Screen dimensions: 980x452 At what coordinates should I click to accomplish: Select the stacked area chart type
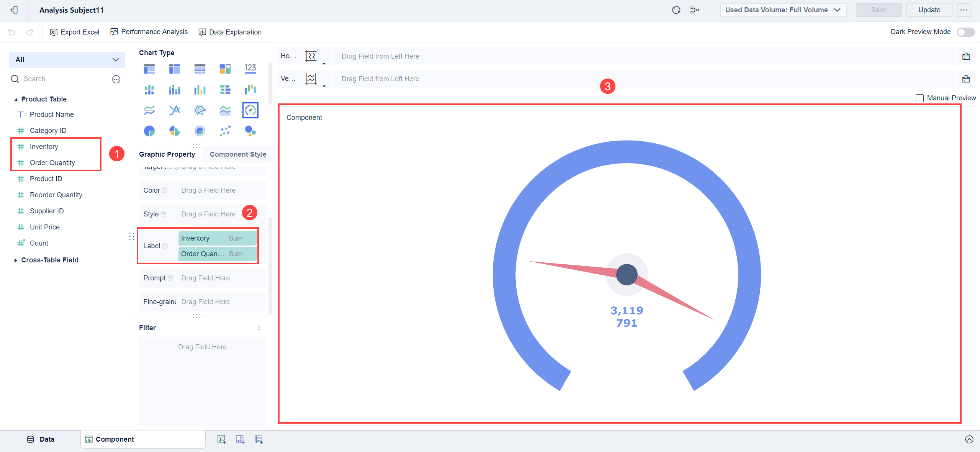[225, 110]
